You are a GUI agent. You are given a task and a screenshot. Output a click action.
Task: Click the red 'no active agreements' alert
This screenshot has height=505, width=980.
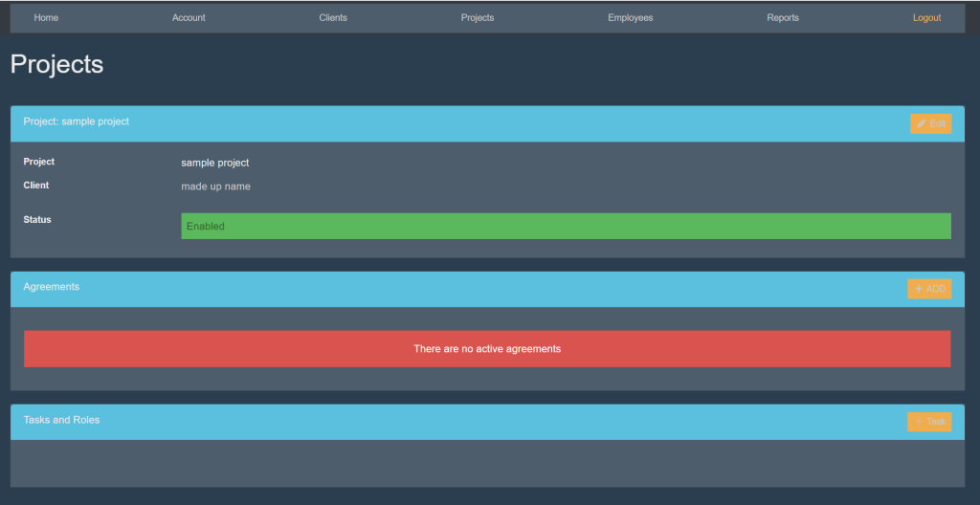pos(487,349)
